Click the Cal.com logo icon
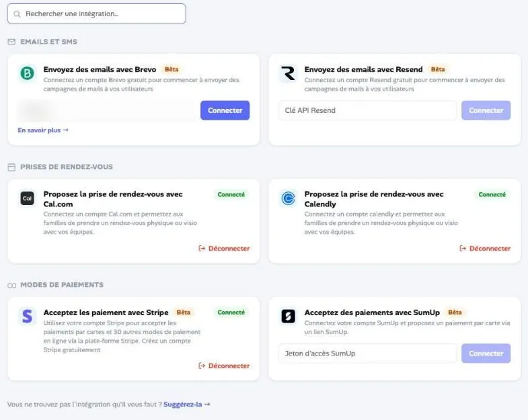This screenshot has height=420, width=528. (28, 198)
